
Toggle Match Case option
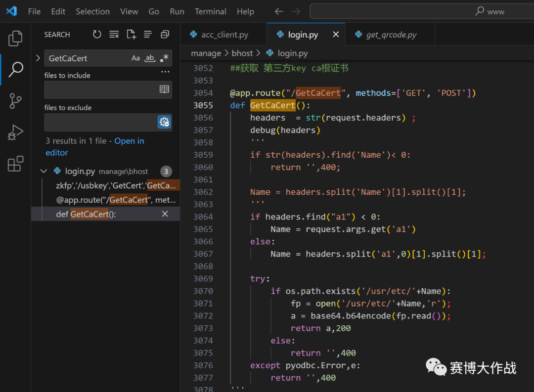point(135,58)
